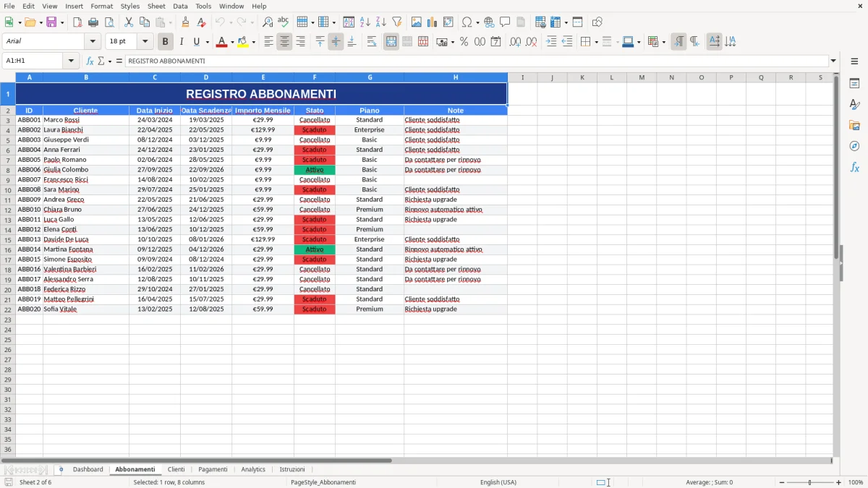
Task: Open the Insert Special Character tool
Action: click(x=468, y=22)
